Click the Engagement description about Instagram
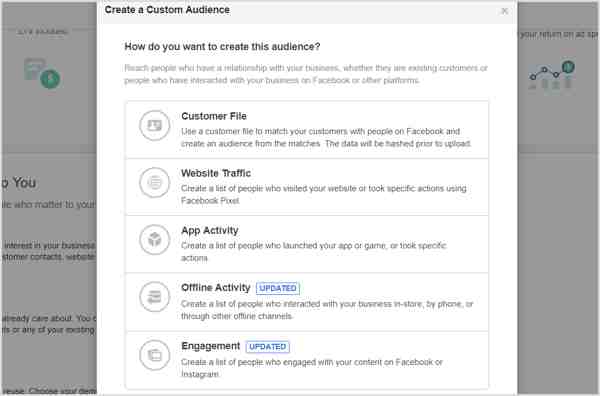Screen dimensions: 600x396 pos(312,368)
